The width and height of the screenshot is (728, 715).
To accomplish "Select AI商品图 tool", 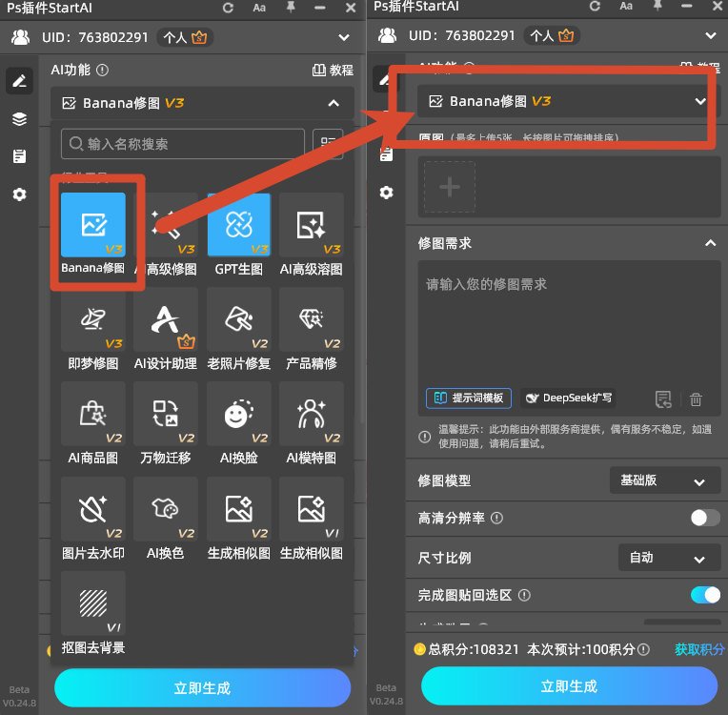I will pyautogui.click(x=92, y=414).
